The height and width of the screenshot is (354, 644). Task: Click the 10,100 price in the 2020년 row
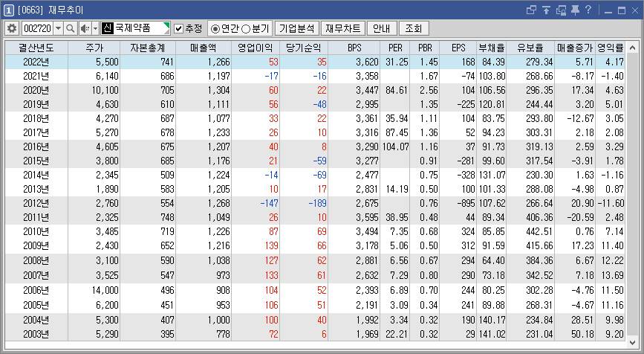click(105, 90)
